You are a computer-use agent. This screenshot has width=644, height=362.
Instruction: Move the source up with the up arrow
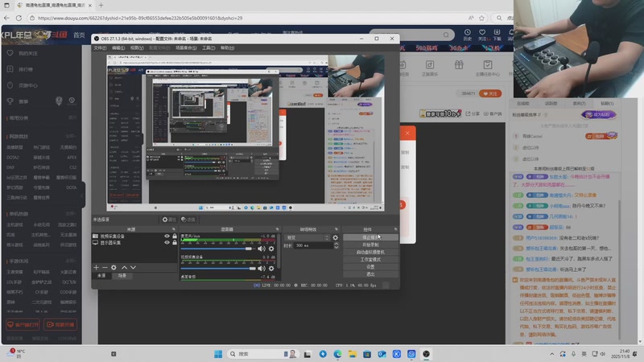pos(125,268)
